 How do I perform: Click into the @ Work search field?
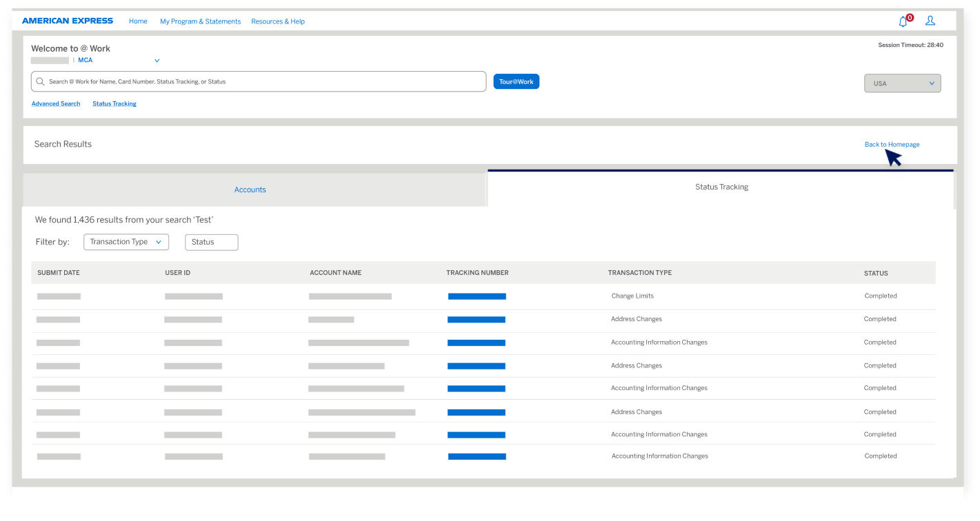pos(262,81)
